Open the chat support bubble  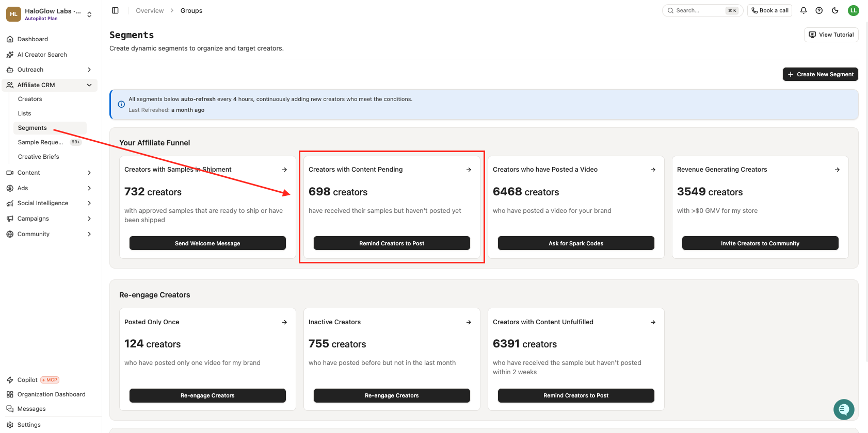pos(844,410)
